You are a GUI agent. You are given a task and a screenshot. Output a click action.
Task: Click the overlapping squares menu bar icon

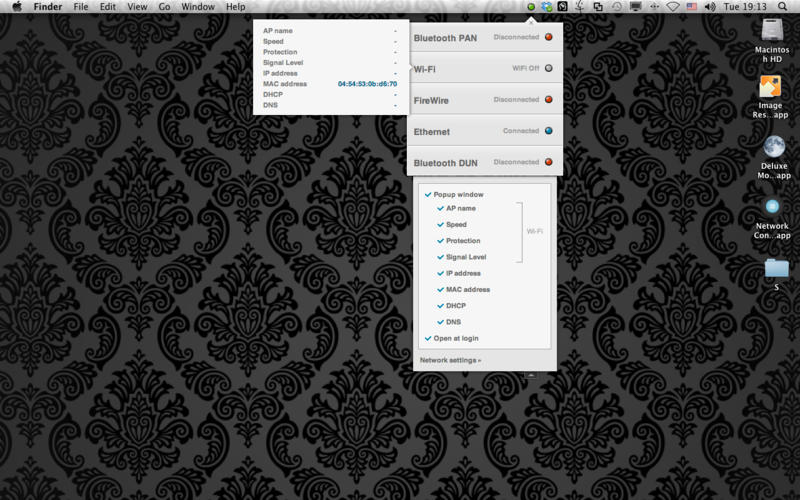[x=598, y=7]
